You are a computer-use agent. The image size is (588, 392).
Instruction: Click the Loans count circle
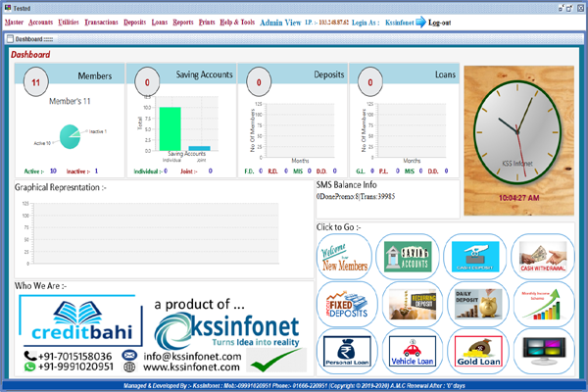(370, 82)
